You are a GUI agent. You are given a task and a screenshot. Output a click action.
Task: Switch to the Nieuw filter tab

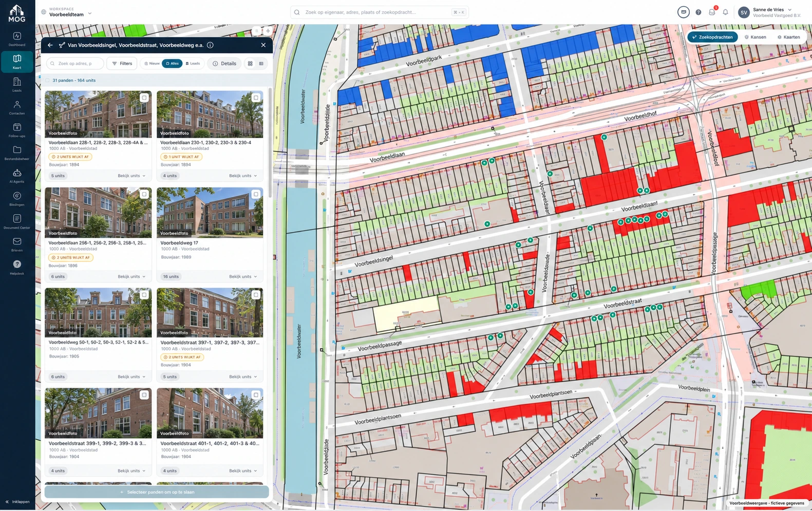coord(152,64)
